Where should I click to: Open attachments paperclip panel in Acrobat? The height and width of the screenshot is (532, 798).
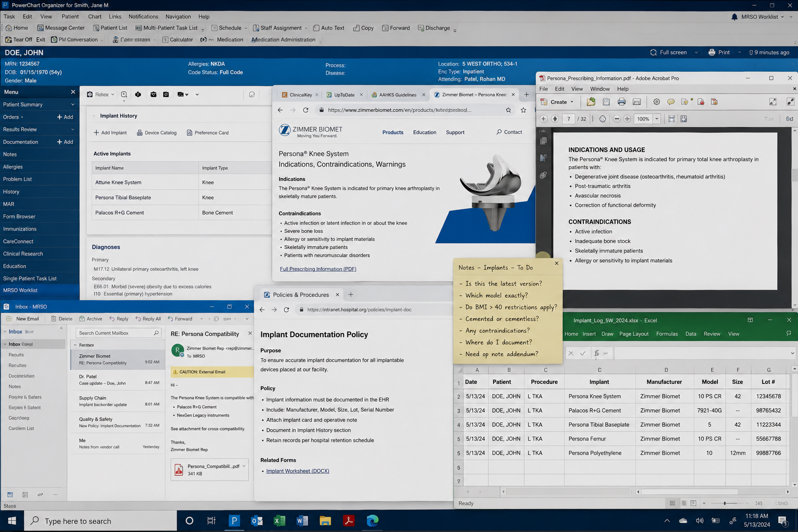[x=543, y=175]
